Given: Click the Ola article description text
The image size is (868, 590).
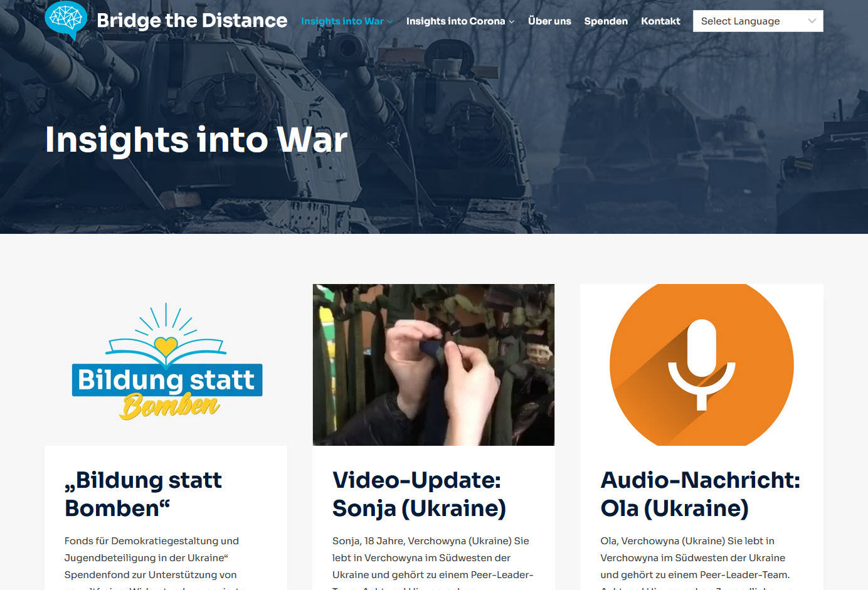Looking at the screenshot, I should click(695, 557).
